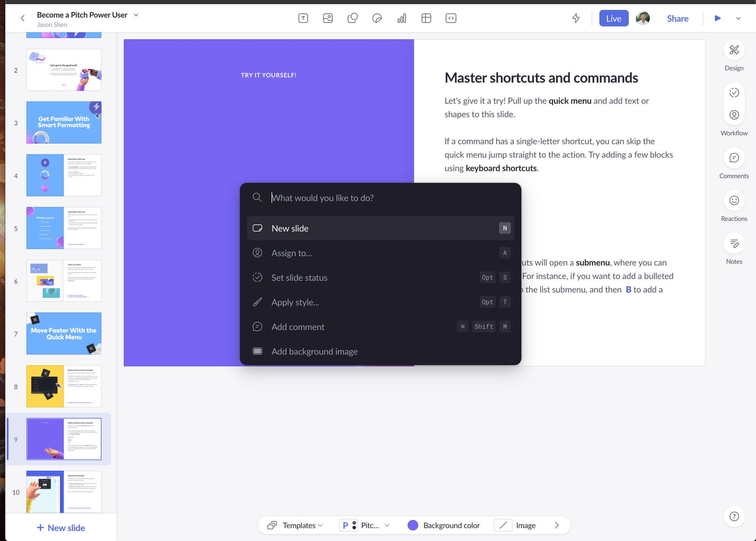This screenshot has width=756, height=541.
Task: Select the Chart tool icon
Action: (401, 18)
